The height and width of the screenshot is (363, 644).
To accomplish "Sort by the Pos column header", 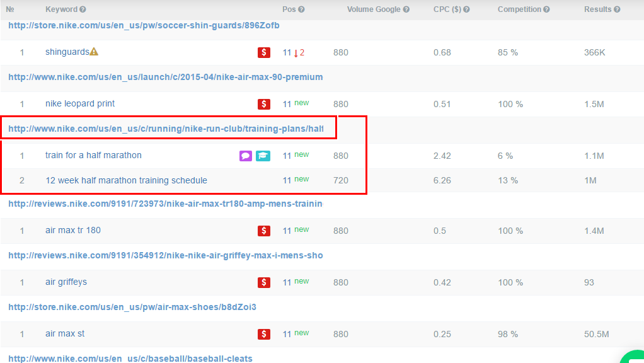I will pos(289,9).
